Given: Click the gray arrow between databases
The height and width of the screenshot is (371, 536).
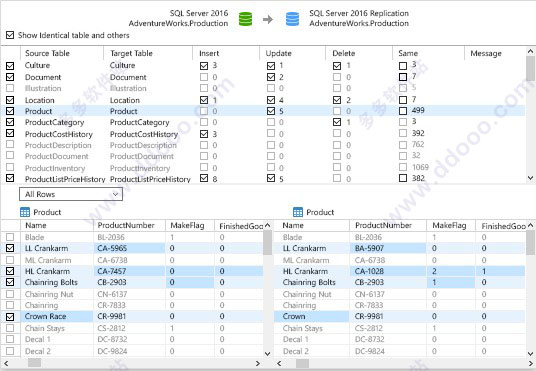Looking at the screenshot, I should pos(268,19).
